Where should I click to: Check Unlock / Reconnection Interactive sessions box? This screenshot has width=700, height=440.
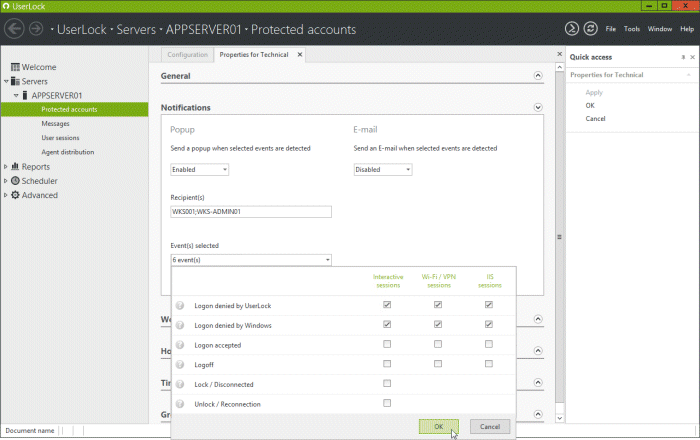pyautogui.click(x=387, y=403)
